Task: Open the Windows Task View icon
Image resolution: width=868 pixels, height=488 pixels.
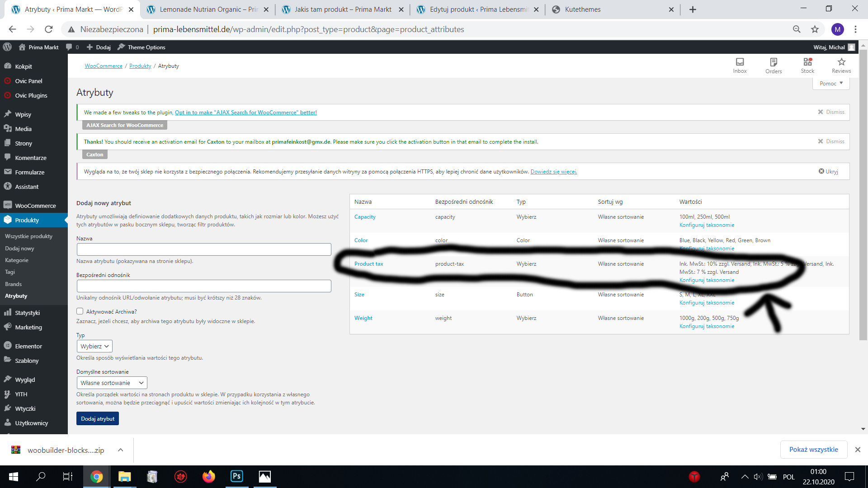Action: click(x=68, y=476)
